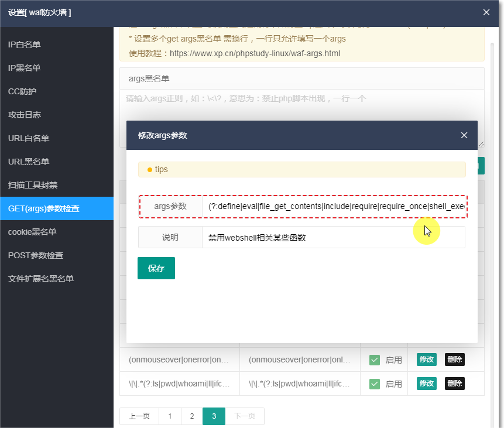This screenshot has width=504, height=428.
Task: Click 修改 for the ls|pwd|whoami rule
Action: [427, 384]
